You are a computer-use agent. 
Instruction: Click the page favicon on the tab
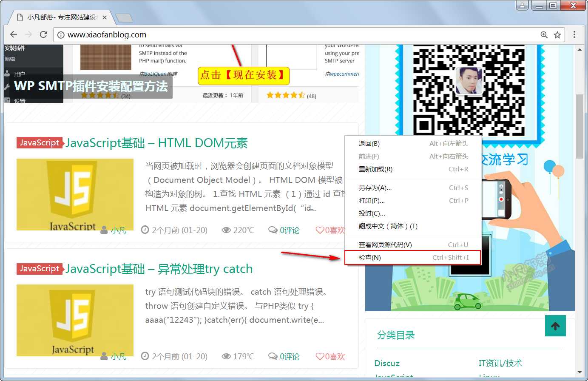(x=20, y=17)
